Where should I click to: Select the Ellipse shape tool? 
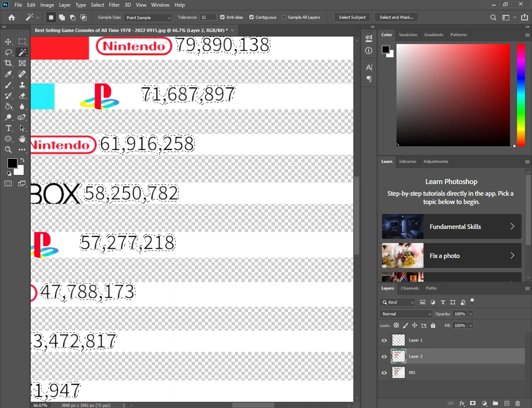[8, 139]
